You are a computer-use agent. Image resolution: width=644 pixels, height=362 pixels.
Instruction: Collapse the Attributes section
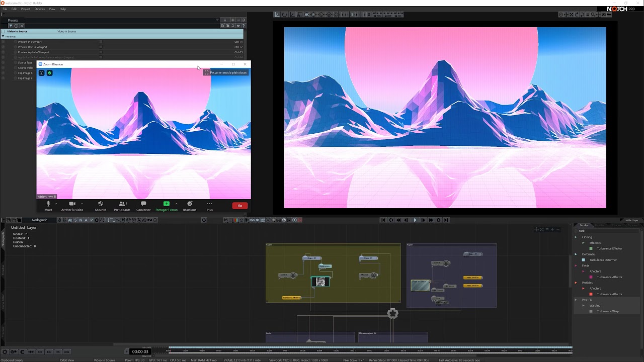click(x=3, y=36)
